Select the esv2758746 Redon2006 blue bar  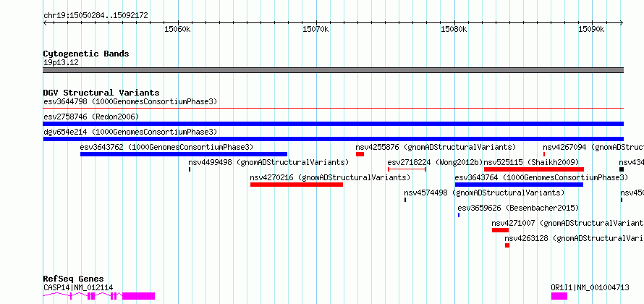[x=333, y=124]
